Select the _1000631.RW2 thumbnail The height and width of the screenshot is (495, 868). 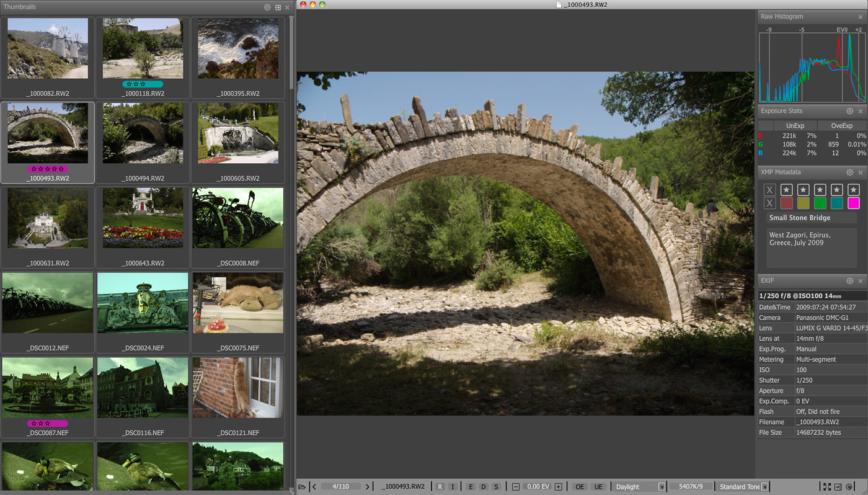(48, 218)
